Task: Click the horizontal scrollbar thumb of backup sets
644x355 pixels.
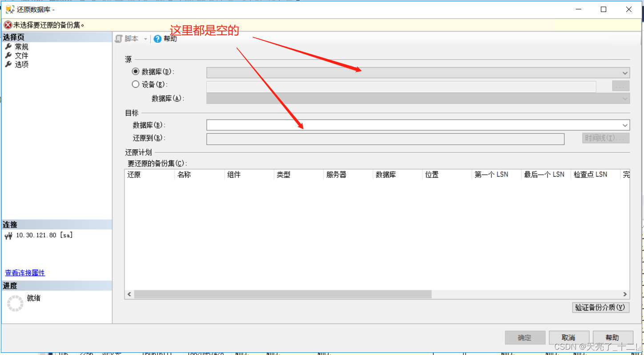Action: [x=283, y=294]
